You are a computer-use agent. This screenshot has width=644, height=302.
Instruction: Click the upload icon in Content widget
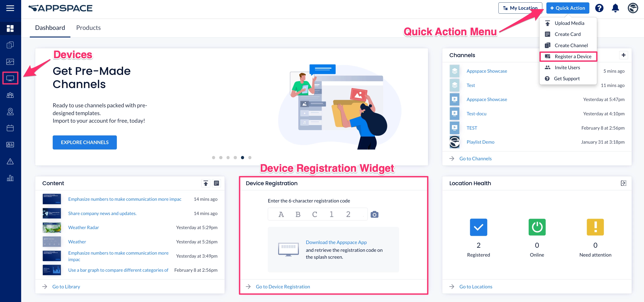(x=206, y=183)
